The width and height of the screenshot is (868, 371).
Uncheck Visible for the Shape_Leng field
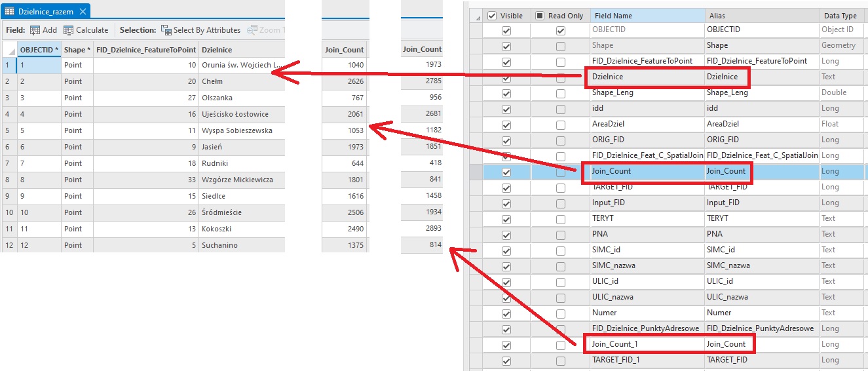(506, 93)
